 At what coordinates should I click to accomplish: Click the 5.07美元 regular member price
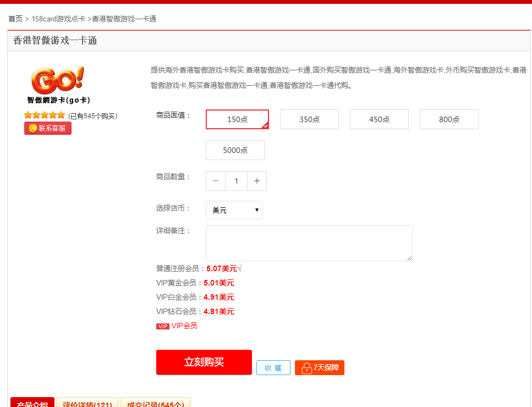click(x=222, y=268)
